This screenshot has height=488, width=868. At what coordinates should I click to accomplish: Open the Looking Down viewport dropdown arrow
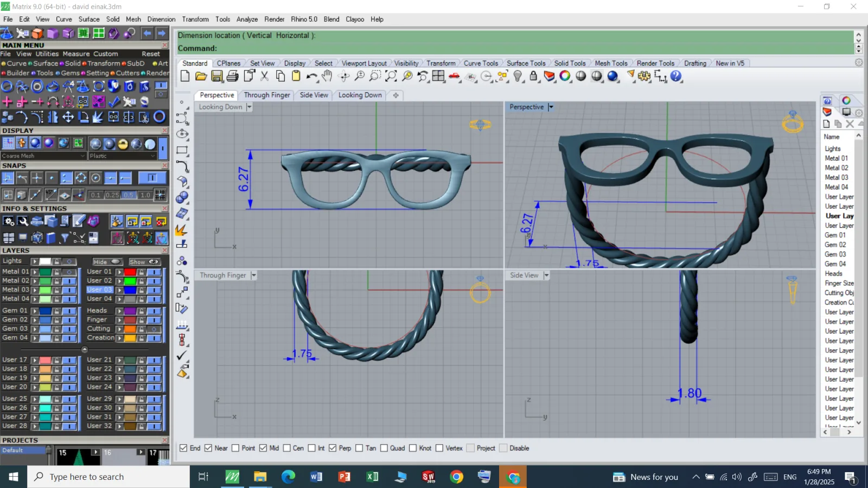[x=249, y=107]
